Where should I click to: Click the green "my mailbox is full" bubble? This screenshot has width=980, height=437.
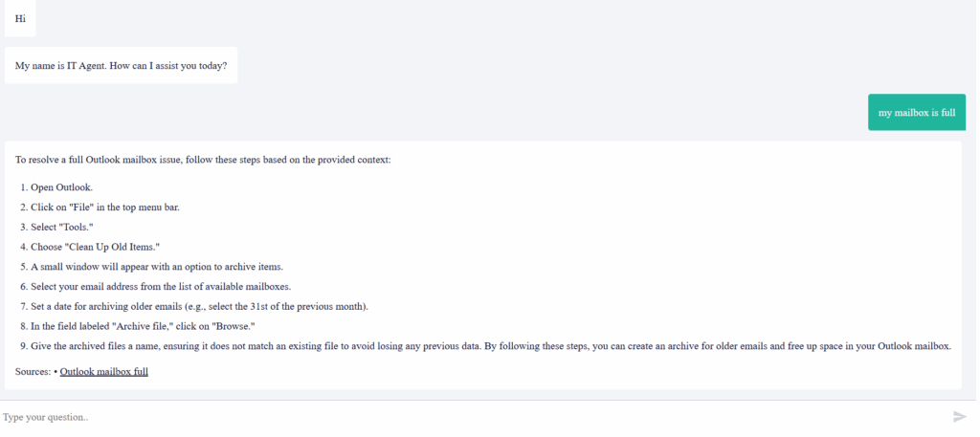pos(916,113)
